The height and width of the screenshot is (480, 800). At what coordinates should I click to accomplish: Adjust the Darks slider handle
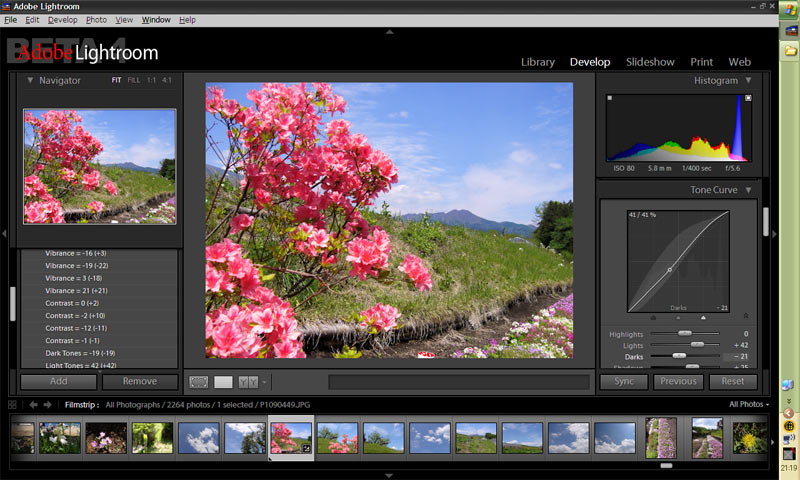point(679,356)
